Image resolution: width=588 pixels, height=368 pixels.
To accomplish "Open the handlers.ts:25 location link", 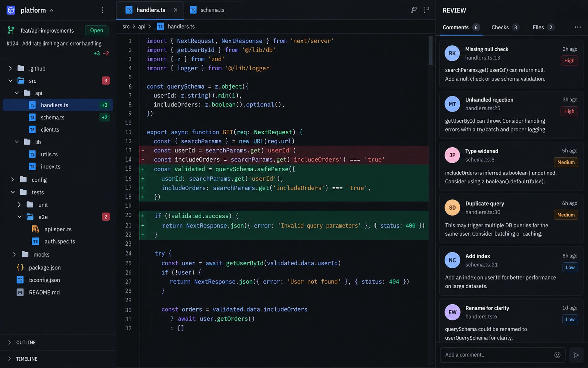I will [x=482, y=108].
